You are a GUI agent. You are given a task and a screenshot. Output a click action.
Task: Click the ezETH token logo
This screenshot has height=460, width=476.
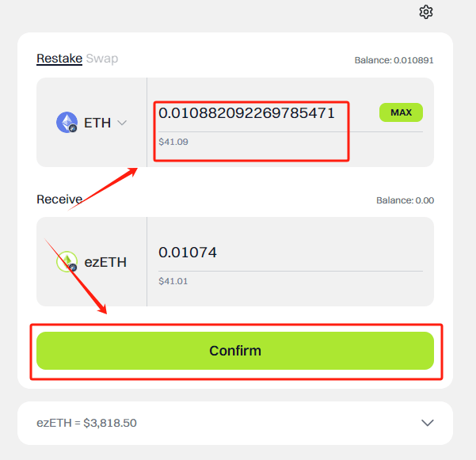(67, 261)
